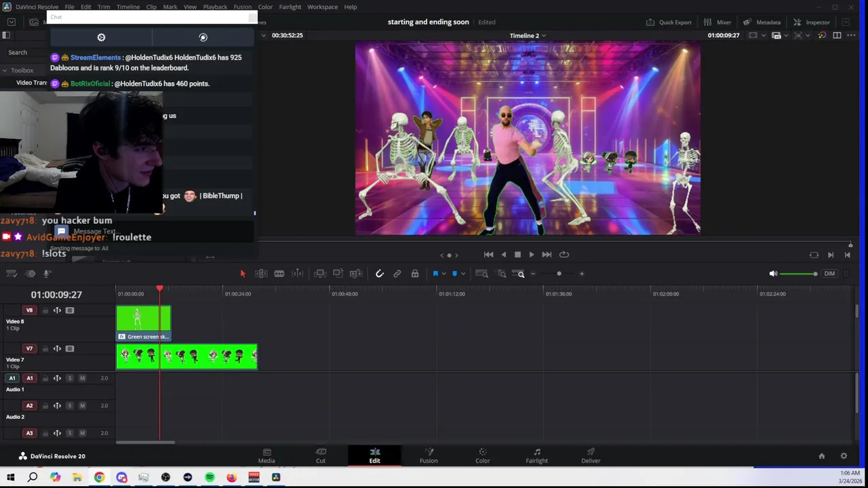The height and width of the screenshot is (488, 868).
Task: Toggle Linked Selection chain icon
Action: (x=397, y=274)
